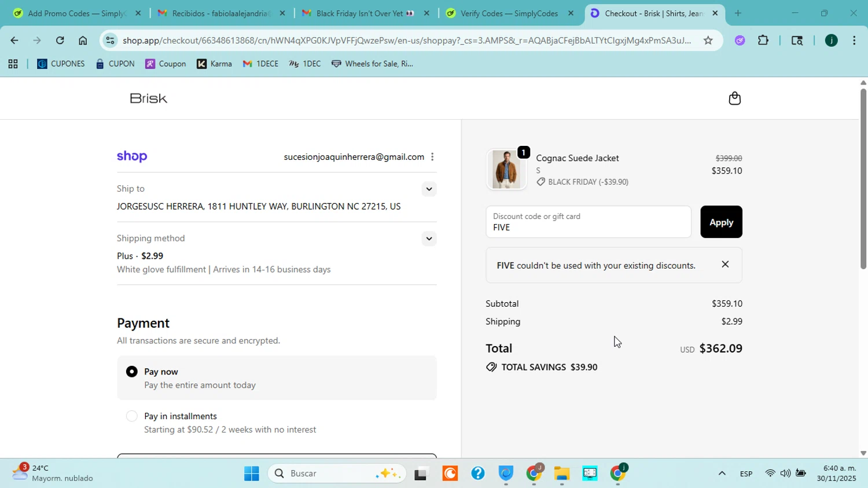Click the total amount $362.09
868x488 pixels.
(x=720, y=348)
